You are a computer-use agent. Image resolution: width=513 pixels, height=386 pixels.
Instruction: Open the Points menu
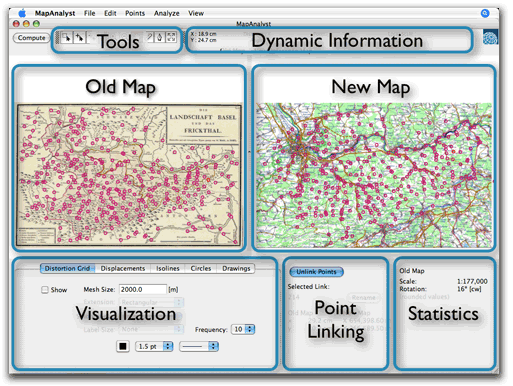tap(135, 13)
